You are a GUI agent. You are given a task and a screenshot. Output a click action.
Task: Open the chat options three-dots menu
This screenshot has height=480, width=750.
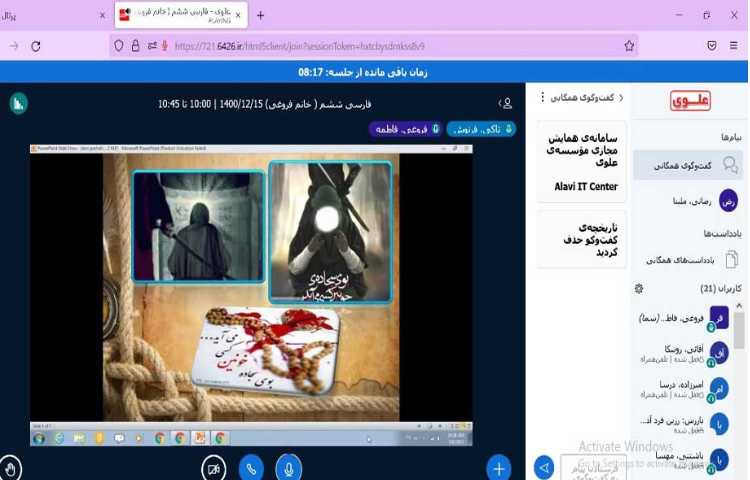click(542, 98)
